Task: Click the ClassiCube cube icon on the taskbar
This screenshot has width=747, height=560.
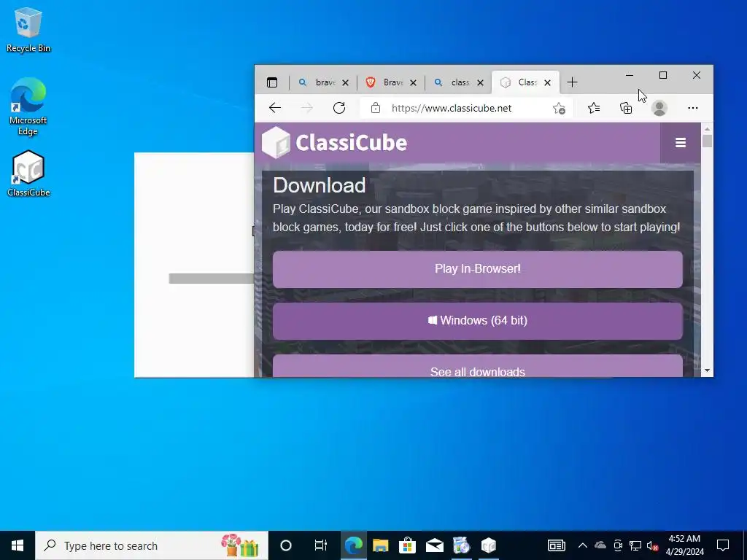Action: pos(488,545)
